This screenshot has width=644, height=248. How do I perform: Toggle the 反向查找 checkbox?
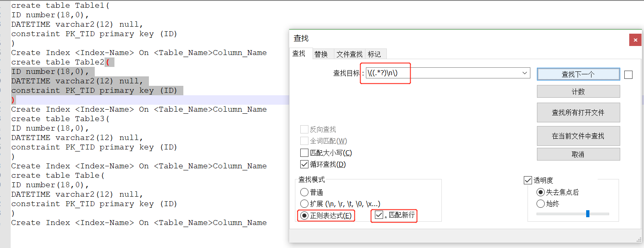[304, 129]
